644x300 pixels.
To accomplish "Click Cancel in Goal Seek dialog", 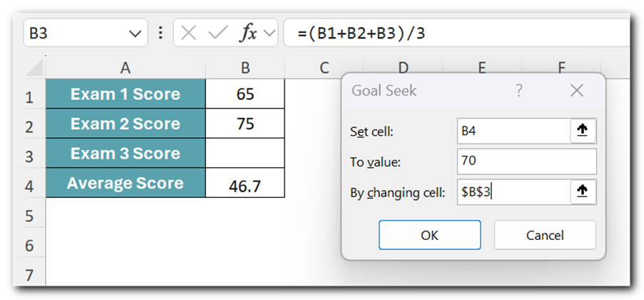I will pos(545,235).
